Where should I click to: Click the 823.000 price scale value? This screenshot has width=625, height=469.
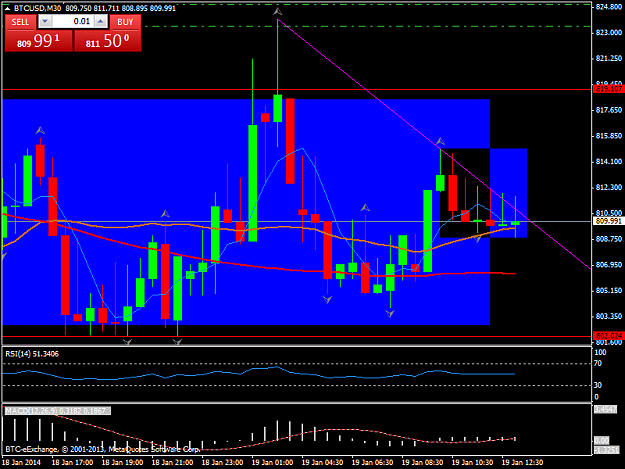[x=609, y=32]
